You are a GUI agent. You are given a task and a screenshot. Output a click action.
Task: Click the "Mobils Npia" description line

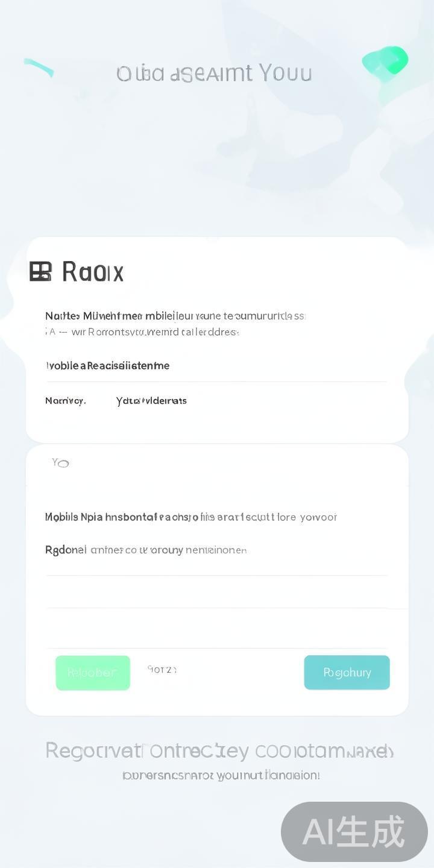click(190, 517)
